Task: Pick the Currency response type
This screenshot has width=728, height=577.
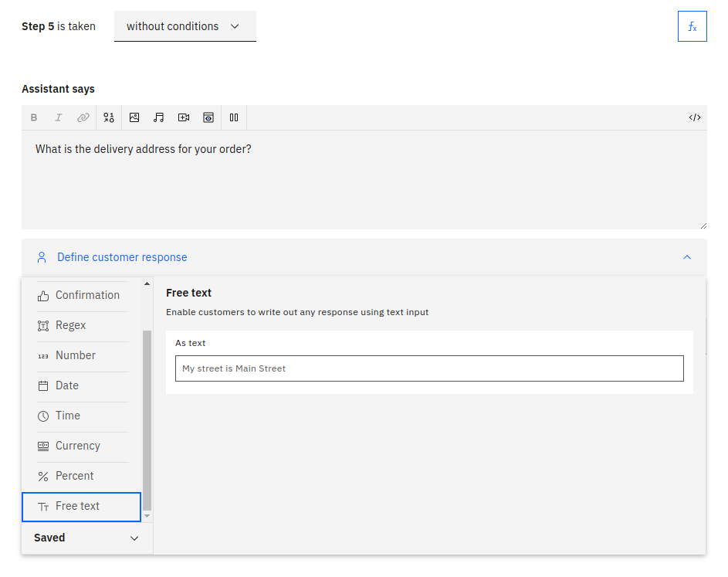Action: point(82,446)
